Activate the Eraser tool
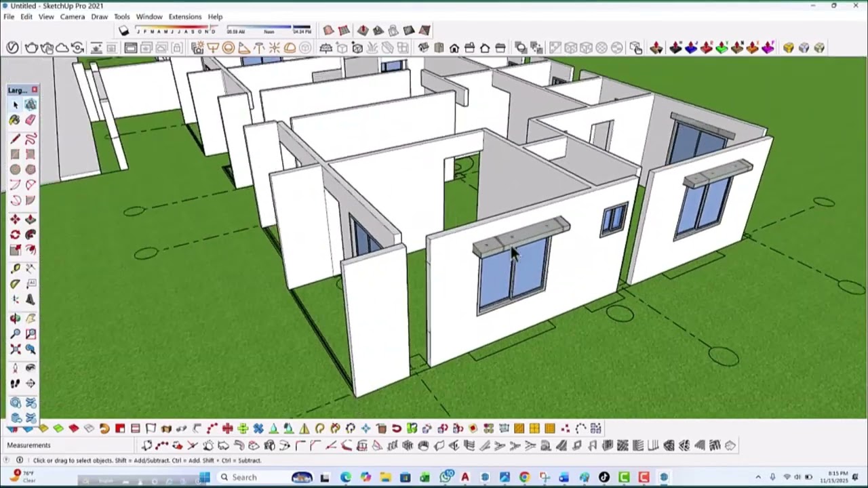868x488 pixels. [31, 120]
